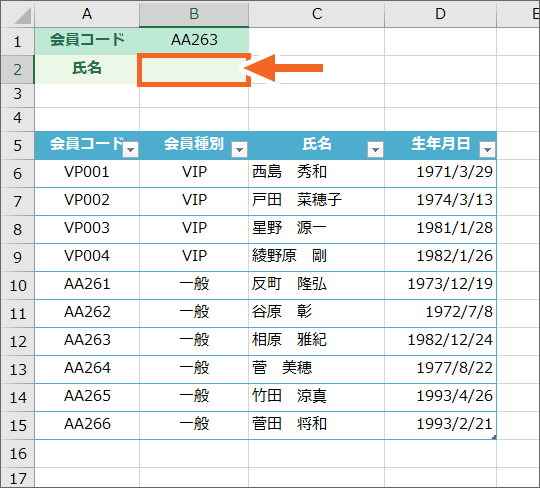Click the date 1971/3/29
540x488 pixels.
[x=455, y=172]
